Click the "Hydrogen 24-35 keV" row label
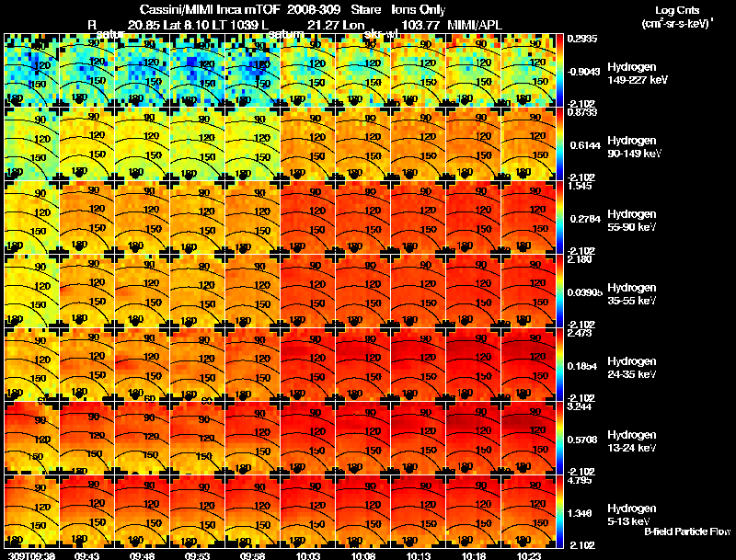The width and height of the screenshot is (736, 560). pos(632,367)
